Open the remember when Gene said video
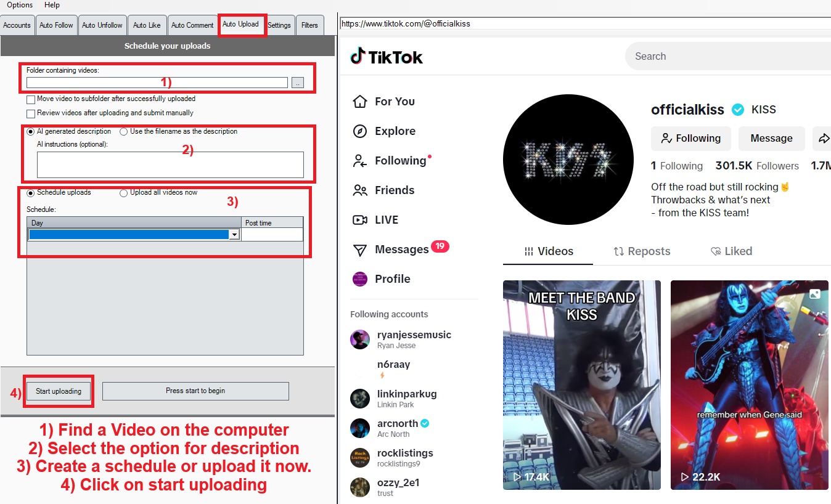The height and width of the screenshot is (504, 831). [x=750, y=385]
